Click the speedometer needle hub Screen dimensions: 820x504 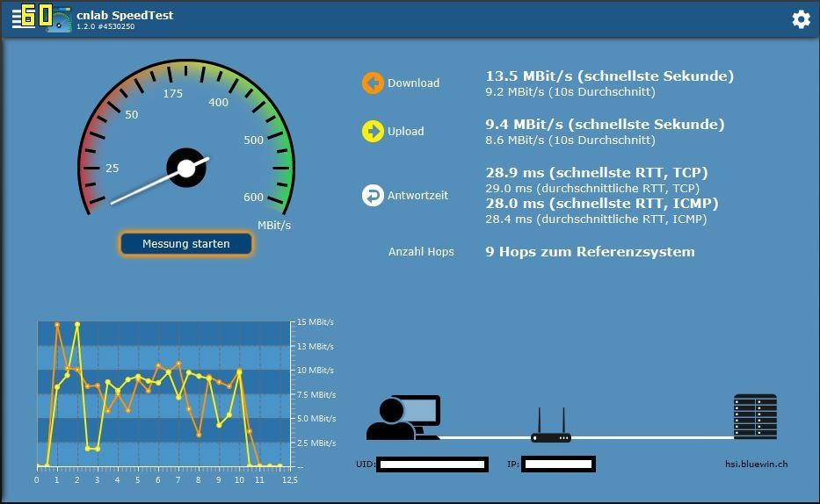coord(186,169)
